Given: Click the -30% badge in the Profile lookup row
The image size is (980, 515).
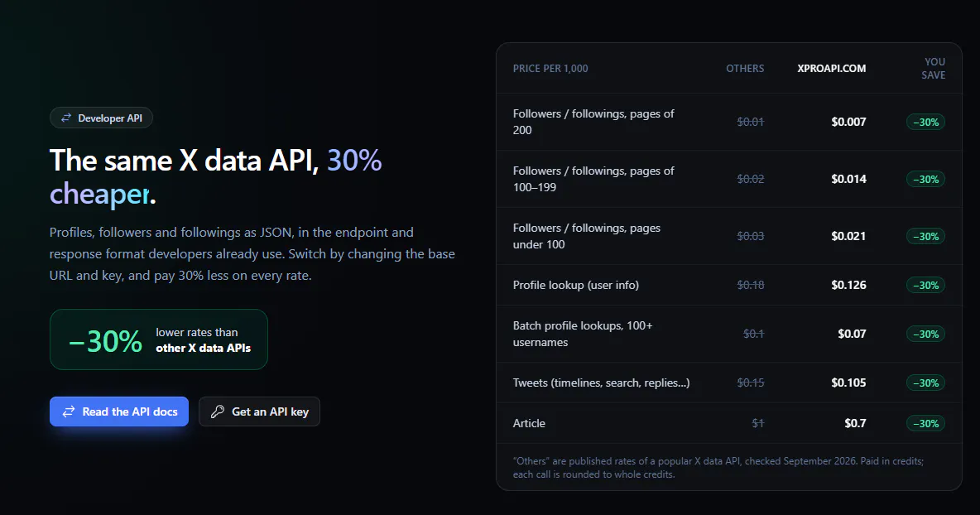Looking at the screenshot, I should click(925, 285).
